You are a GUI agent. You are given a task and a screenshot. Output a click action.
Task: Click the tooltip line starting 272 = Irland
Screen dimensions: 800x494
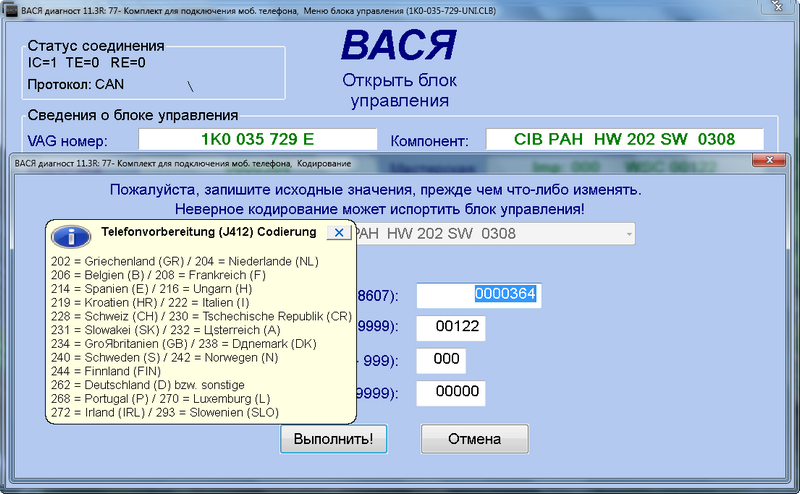point(165,412)
